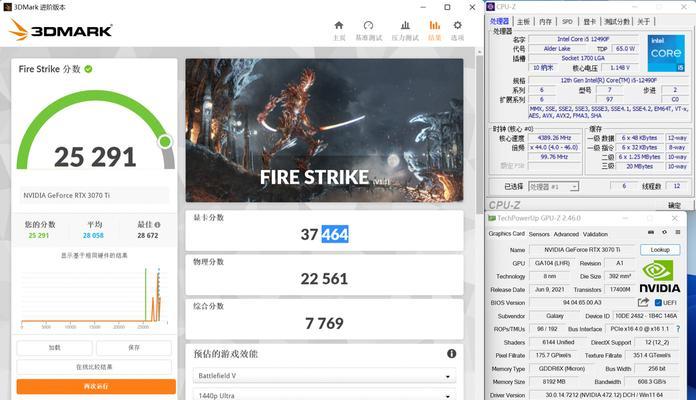Click the orange 再次运行 run again button

(96, 386)
